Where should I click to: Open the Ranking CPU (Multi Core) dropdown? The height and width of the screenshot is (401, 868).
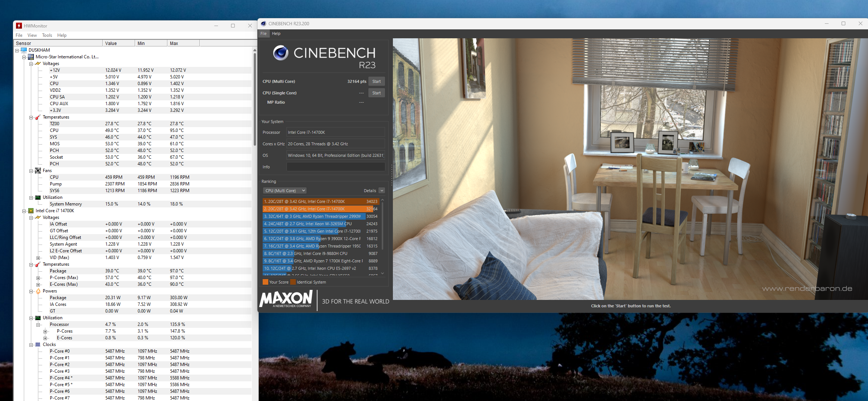285,191
